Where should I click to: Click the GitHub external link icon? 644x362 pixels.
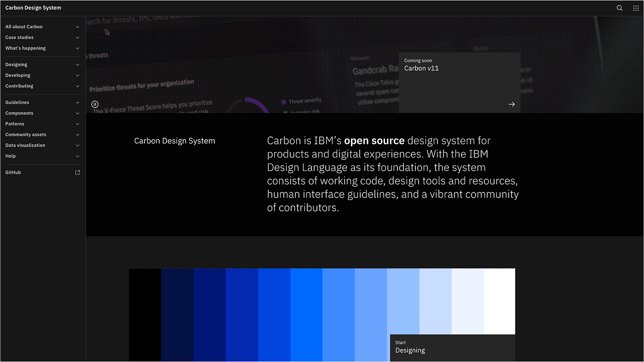pyautogui.click(x=77, y=172)
